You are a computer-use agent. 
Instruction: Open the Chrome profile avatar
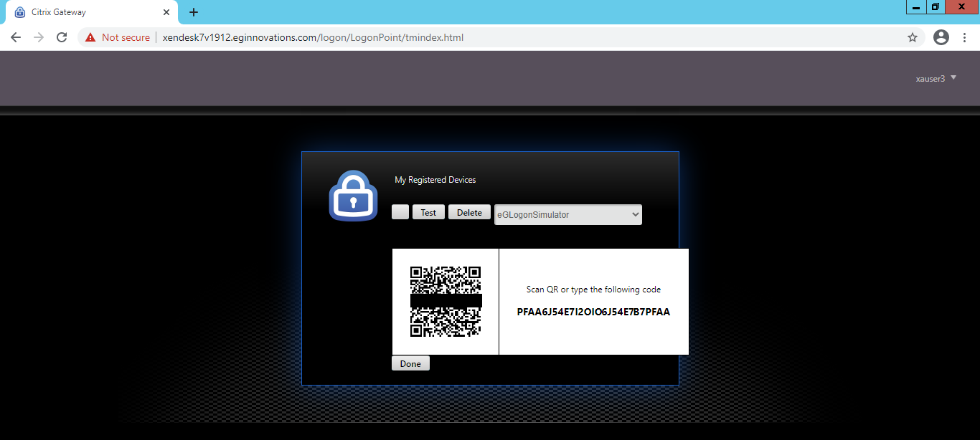941,37
